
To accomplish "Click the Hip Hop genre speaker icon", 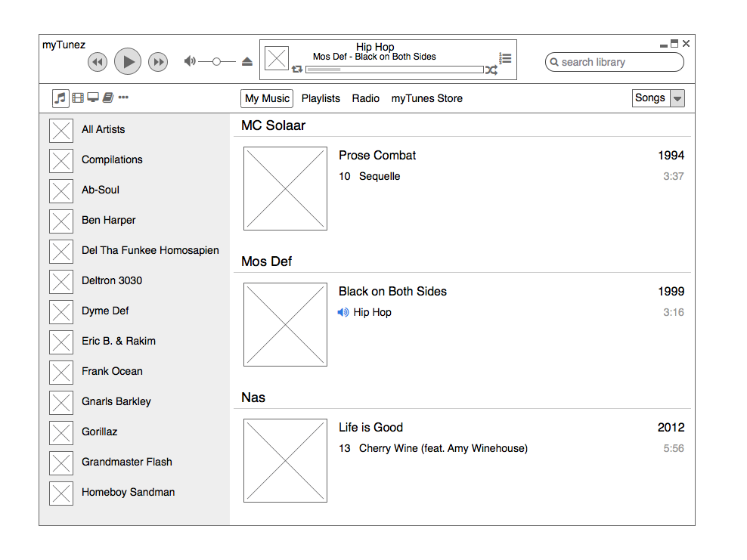I will pos(344,312).
